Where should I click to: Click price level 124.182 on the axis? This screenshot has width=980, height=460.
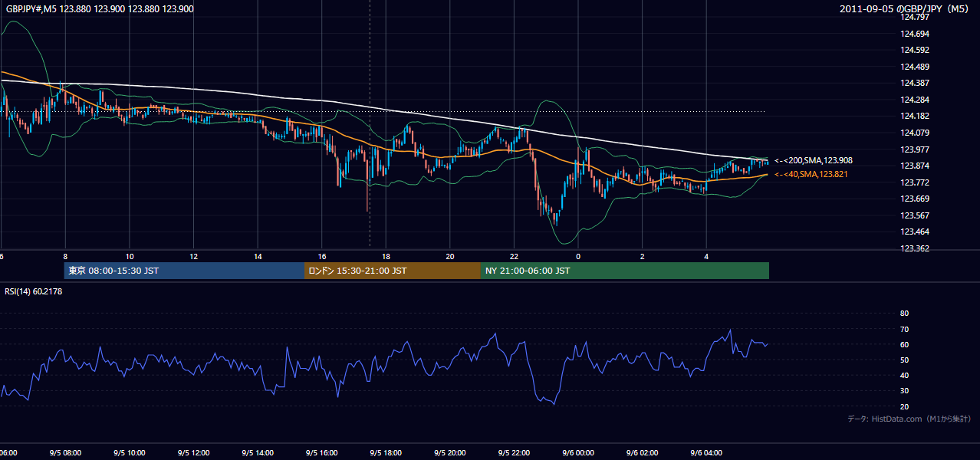tap(915, 116)
